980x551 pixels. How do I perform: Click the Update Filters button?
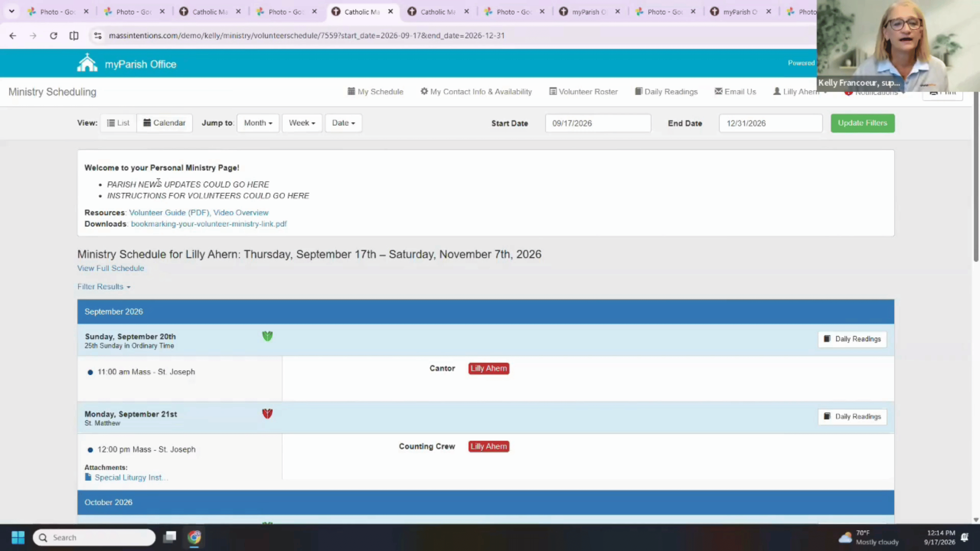pos(862,123)
